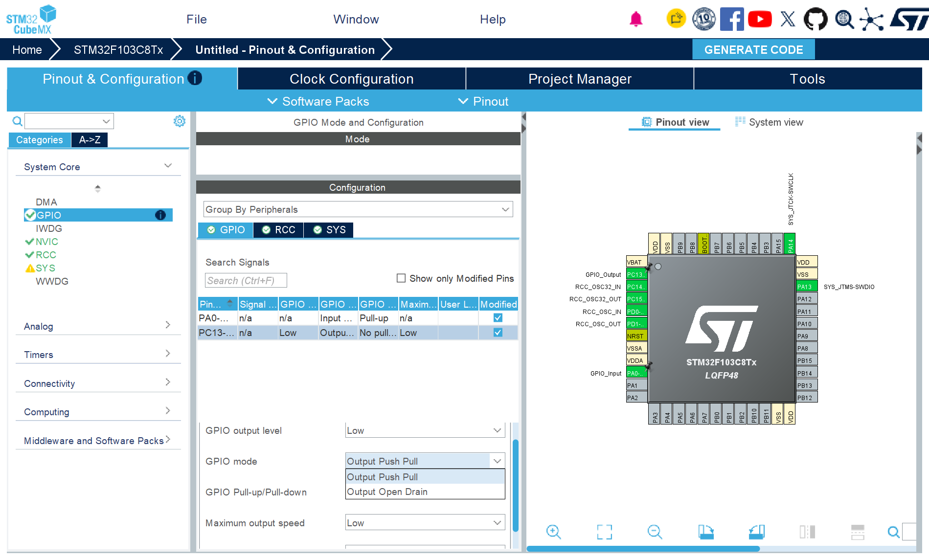This screenshot has height=560, width=929.
Task: Open the Facebook icon link
Action: click(732, 19)
